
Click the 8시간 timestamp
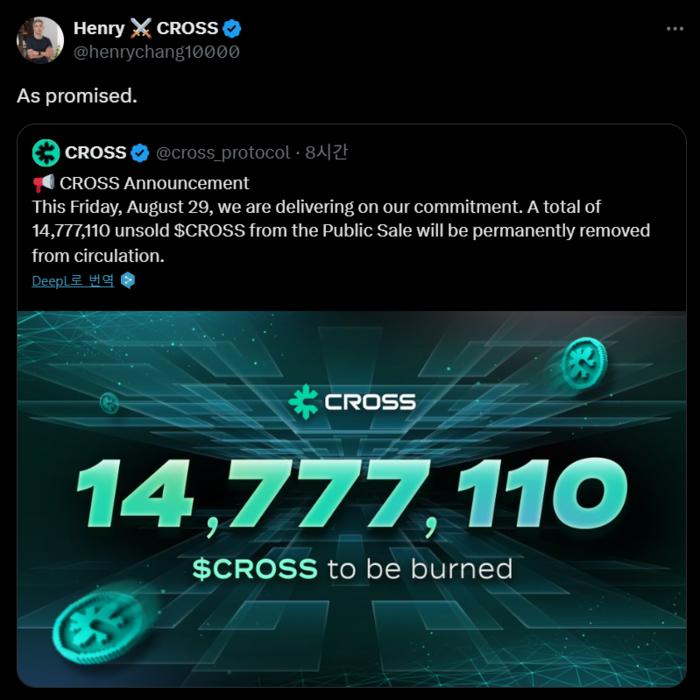point(326,153)
